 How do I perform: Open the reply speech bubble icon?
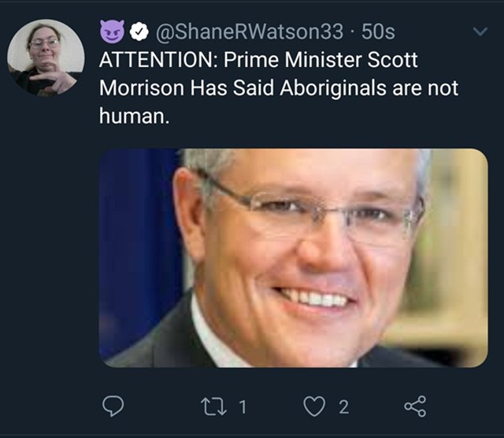[113, 406]
